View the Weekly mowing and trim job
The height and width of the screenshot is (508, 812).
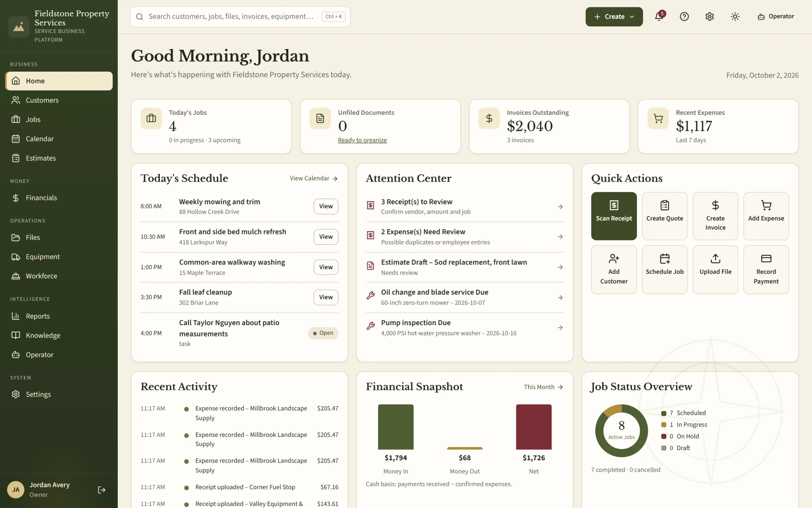click(x=326, y=206)
